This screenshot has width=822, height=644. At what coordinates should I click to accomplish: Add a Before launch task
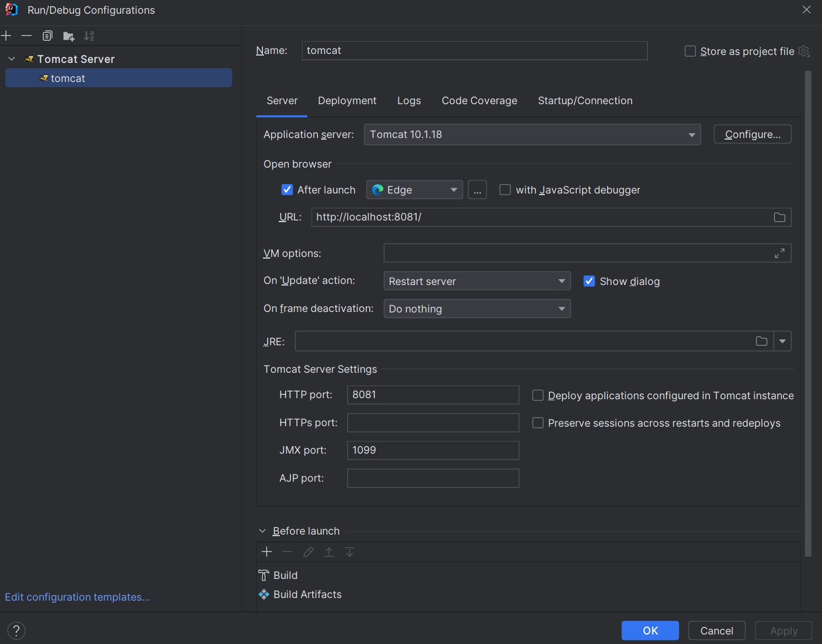click(267, 552)
